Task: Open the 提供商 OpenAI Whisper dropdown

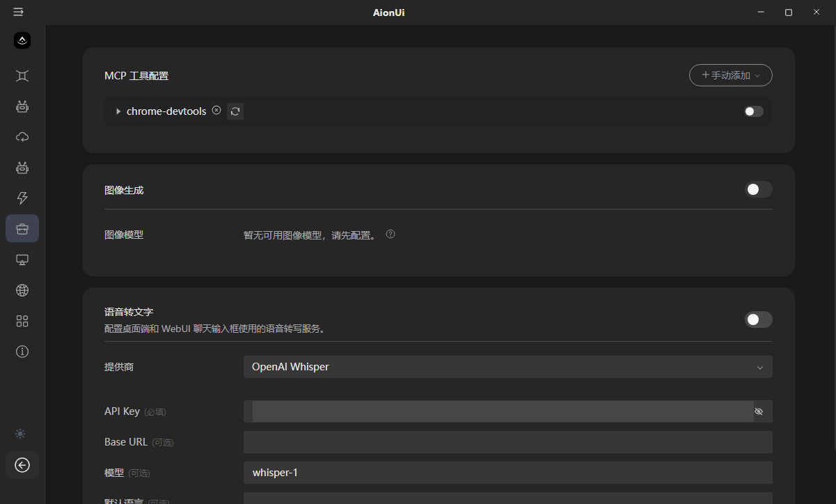Action: 507,367
